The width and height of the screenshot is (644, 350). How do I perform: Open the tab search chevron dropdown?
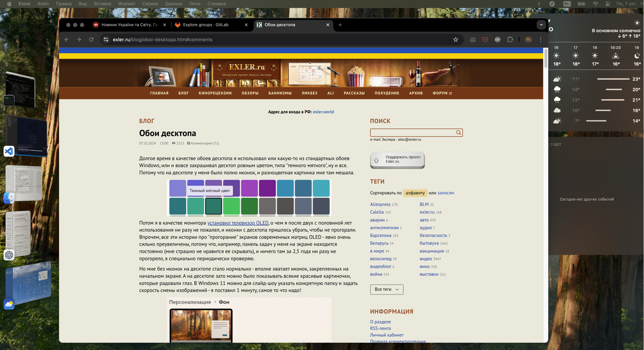click(x=541, y=25)
